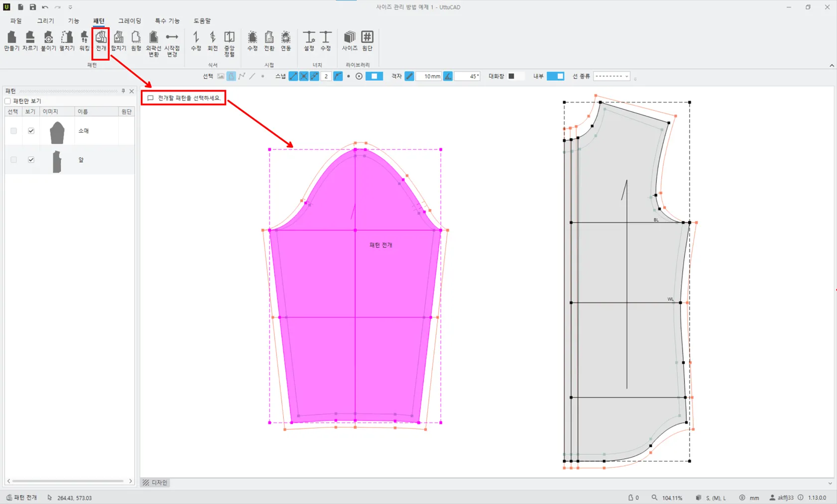Expand the options toolbar overflow arrow
This screenshot has height=504, width=837.
[635, 78]
